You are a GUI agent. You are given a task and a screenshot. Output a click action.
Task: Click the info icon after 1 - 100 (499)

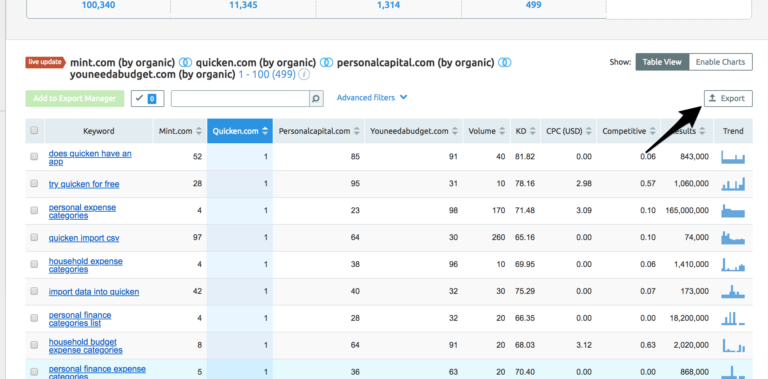[304, 75]
